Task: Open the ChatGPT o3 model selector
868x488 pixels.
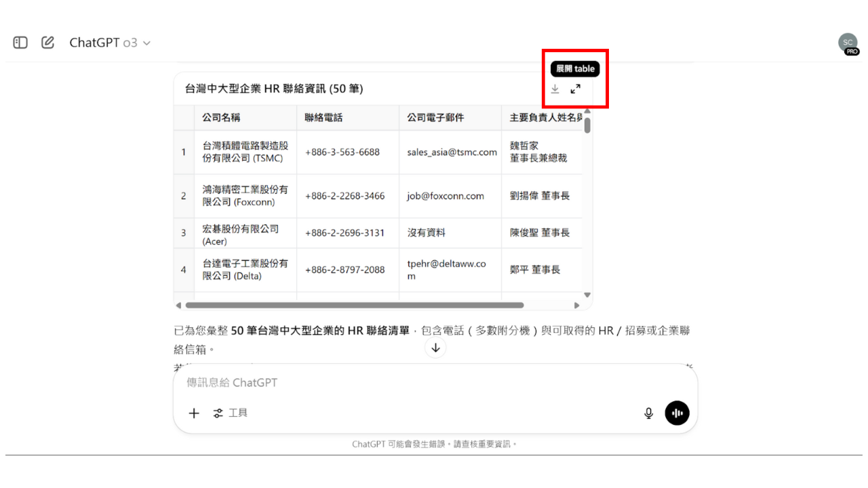Action: (x=110, y=43)
